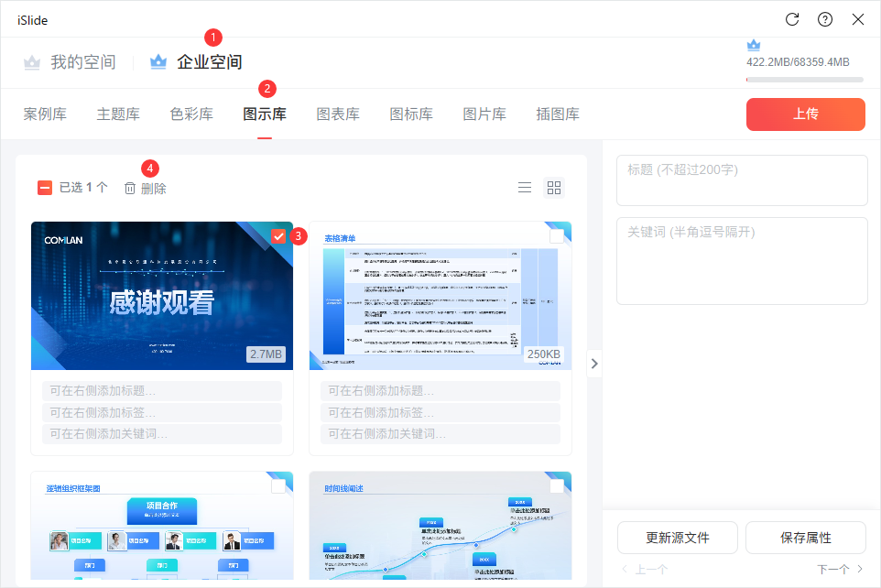This screenshot has height=588, width=881.
Task: Click the trash icon next to 删除
Action: 130,188
